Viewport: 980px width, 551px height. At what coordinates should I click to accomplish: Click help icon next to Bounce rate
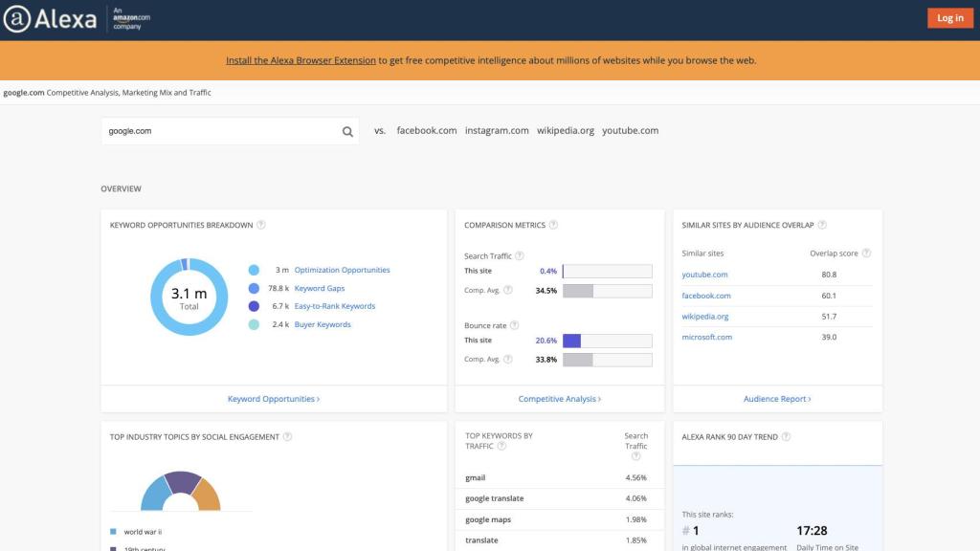[x=513, y=326]
